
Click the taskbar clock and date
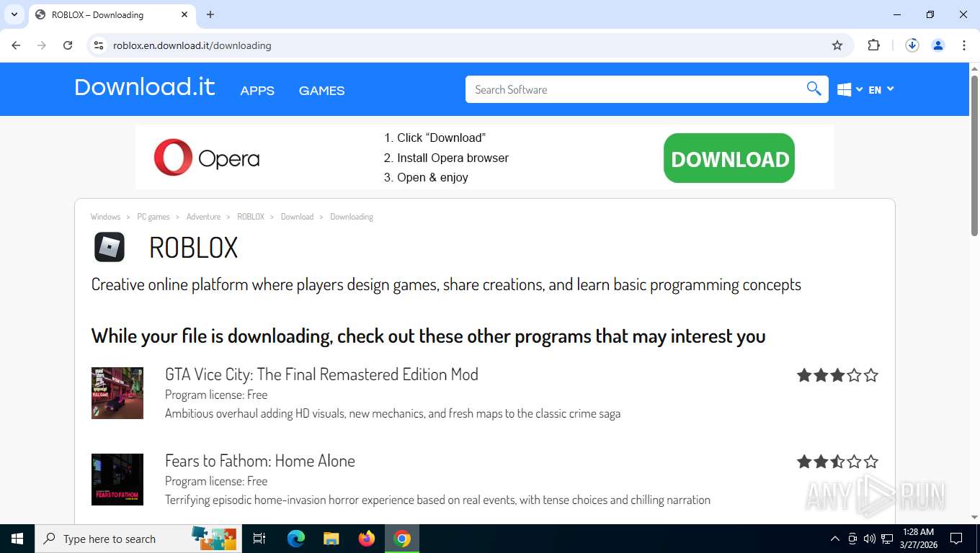(x=917, y=539)
